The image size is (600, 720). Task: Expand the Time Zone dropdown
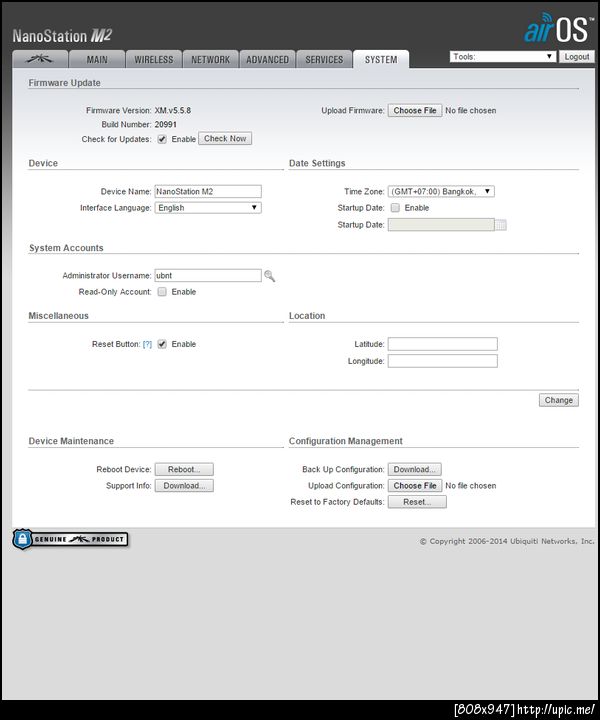[441, 191]
